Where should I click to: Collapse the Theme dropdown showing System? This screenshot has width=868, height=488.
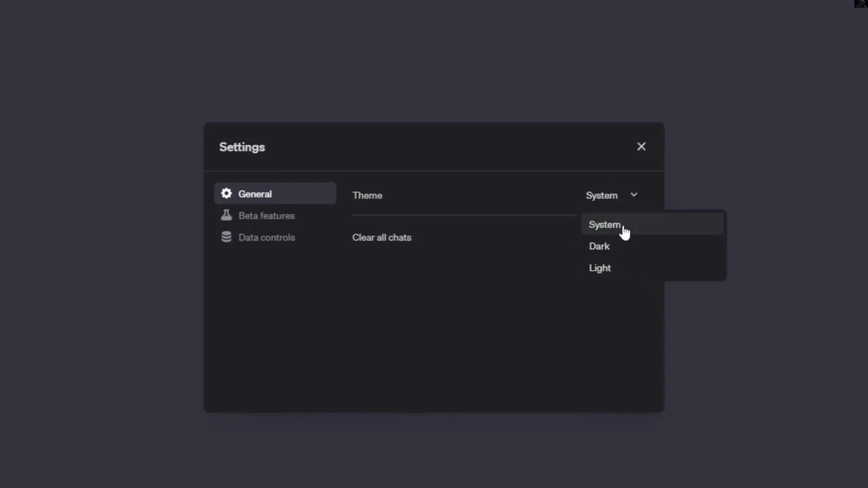click(611, 195)
